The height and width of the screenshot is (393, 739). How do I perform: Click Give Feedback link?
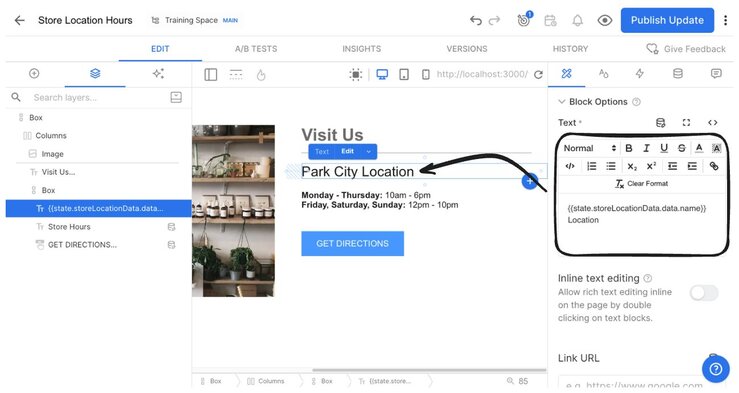pyautogui.click(x=686, y=49)
